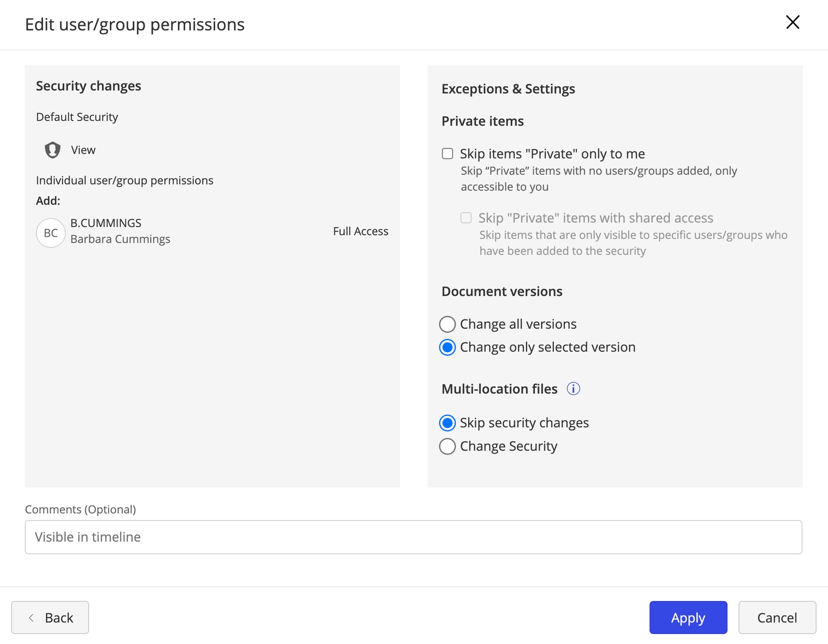The height and width of the screenshot is (644, 828).
Task: Select Change all versions radio button
Action: pyautogui.click(x=447, y=324)
